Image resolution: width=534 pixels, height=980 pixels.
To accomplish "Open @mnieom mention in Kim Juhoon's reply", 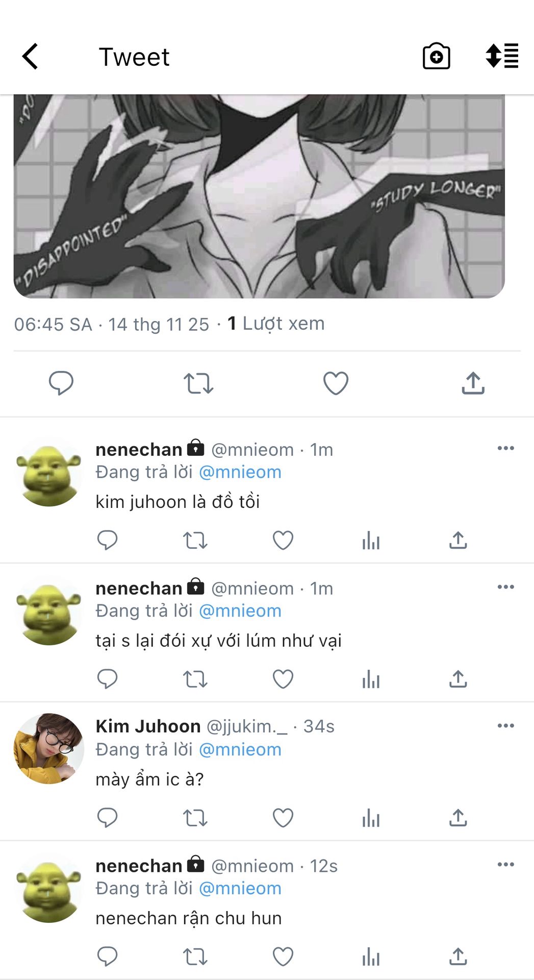I will [x=240, y=749].
